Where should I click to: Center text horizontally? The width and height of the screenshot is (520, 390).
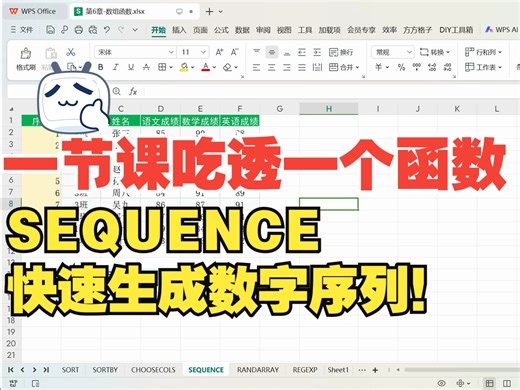click(272, 68)
